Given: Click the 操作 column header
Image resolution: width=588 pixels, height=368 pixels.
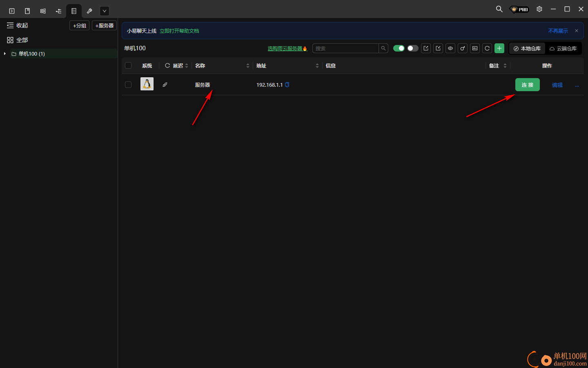Looking at the screenshot, I should [x=547, y=65].
